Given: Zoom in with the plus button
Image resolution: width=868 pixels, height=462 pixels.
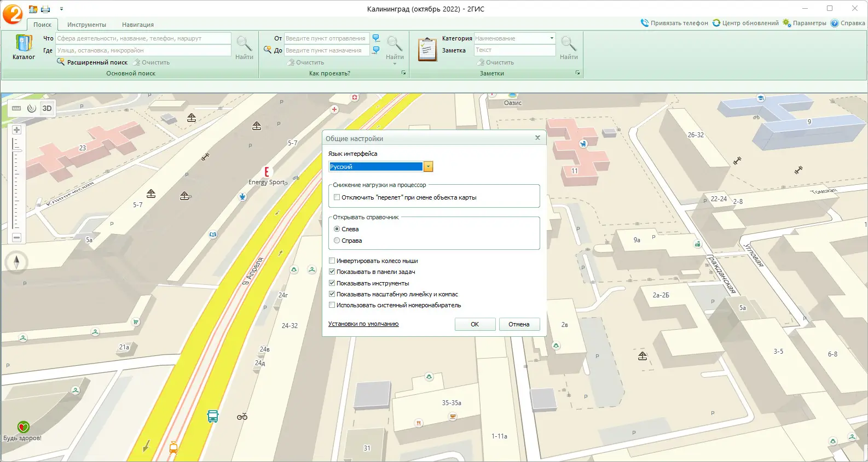Looking at the screenshot, I should pos(16,130).
